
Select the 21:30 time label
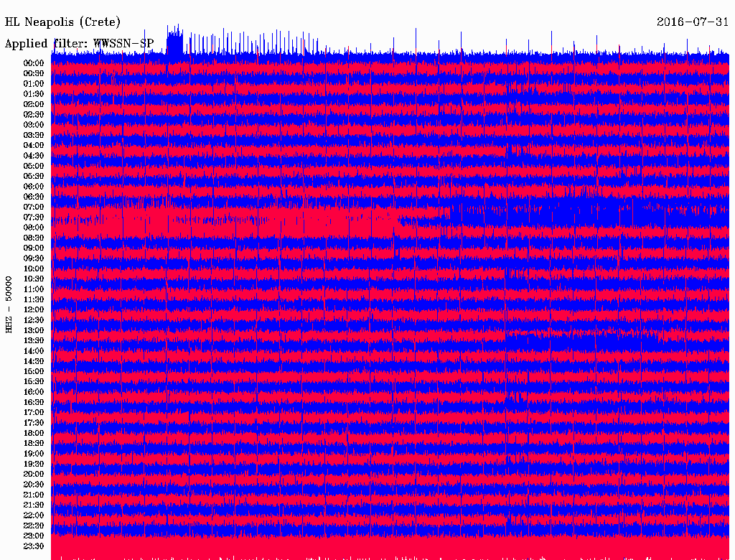click(34, 505)
